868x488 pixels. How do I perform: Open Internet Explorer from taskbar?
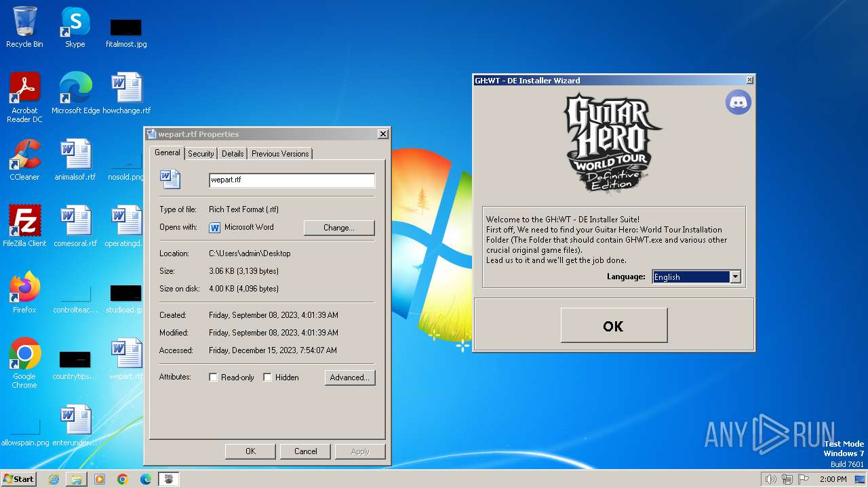(x=54, y=479)
